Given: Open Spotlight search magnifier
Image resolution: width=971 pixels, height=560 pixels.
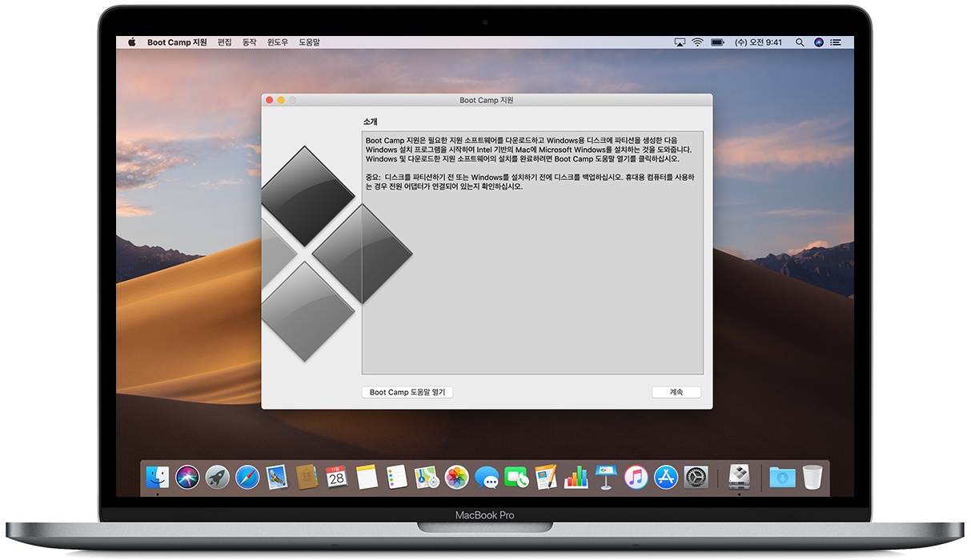Looking at the screenshot, I should pos(800,42).
